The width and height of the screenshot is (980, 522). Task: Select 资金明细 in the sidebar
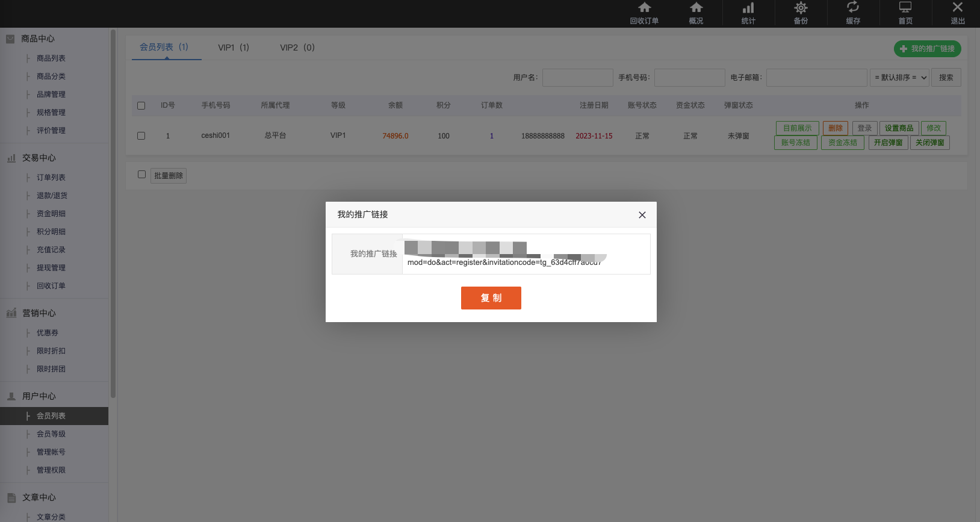pos(51,214)
